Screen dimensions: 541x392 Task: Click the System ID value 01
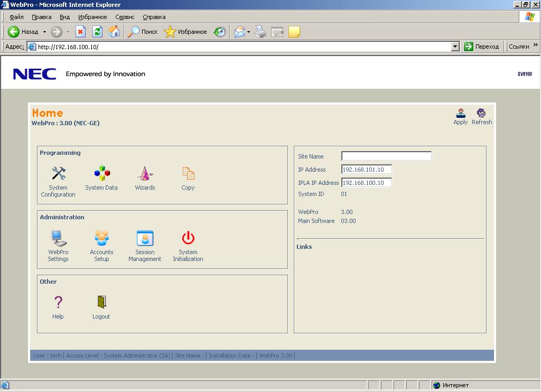click(344, 194)
